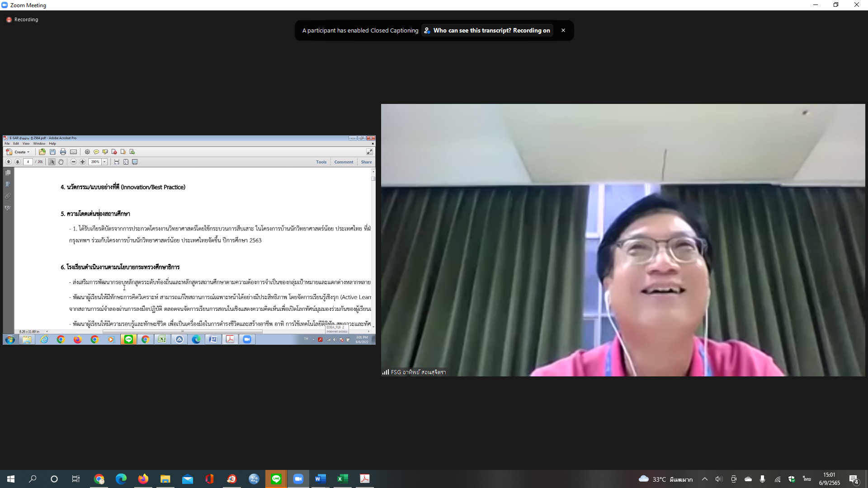868x488 pixels.
Task: Click the zoom out minus button
Action: tap(73, 162)
